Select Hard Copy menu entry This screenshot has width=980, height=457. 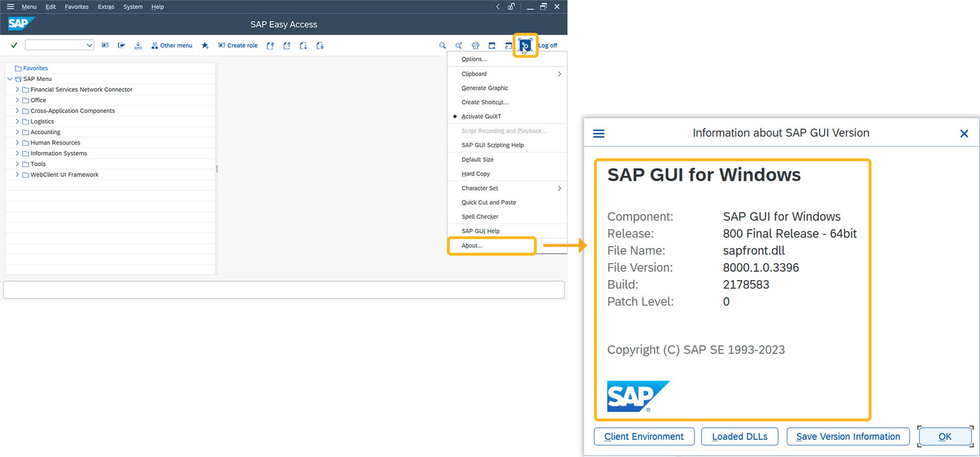507,174
